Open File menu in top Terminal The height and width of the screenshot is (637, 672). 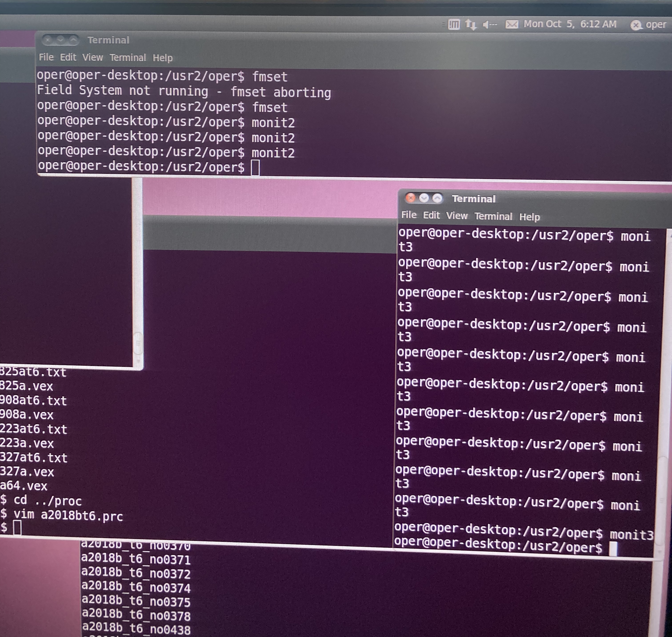[46, 57]
